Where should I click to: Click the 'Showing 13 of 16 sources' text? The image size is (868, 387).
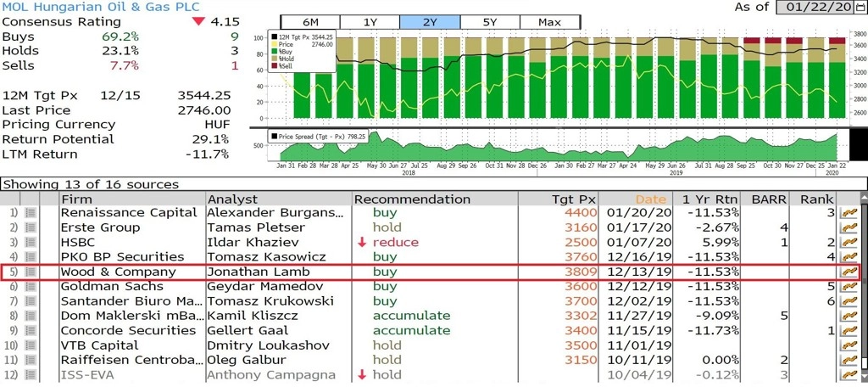tap(92, 185)
